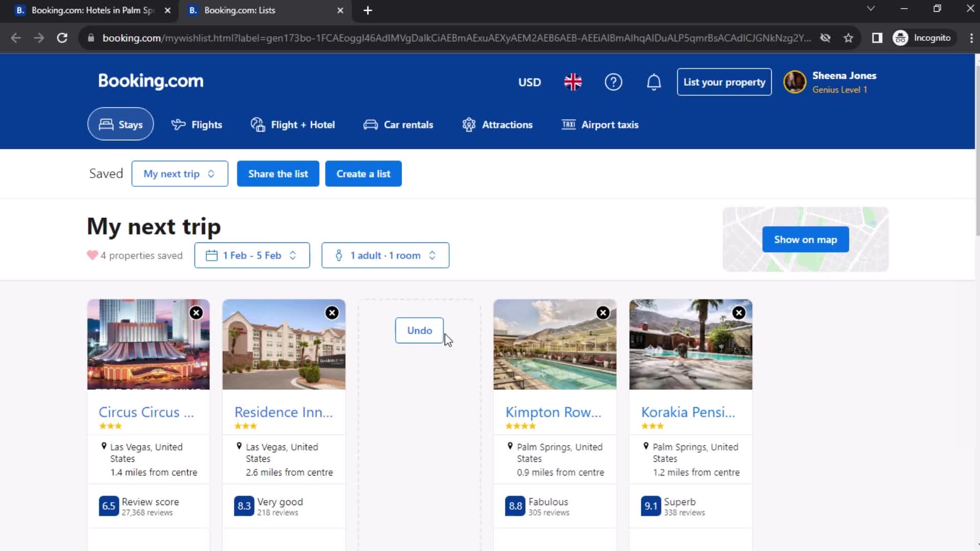Click the browser back arrow
This screenshot has height=551, width=980.
tap(16, 38)
